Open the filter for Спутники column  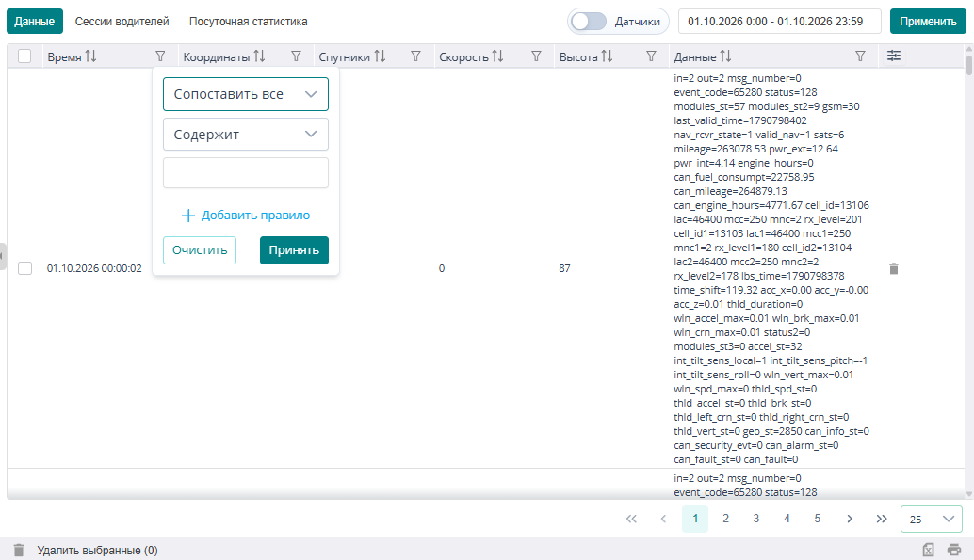416,56
